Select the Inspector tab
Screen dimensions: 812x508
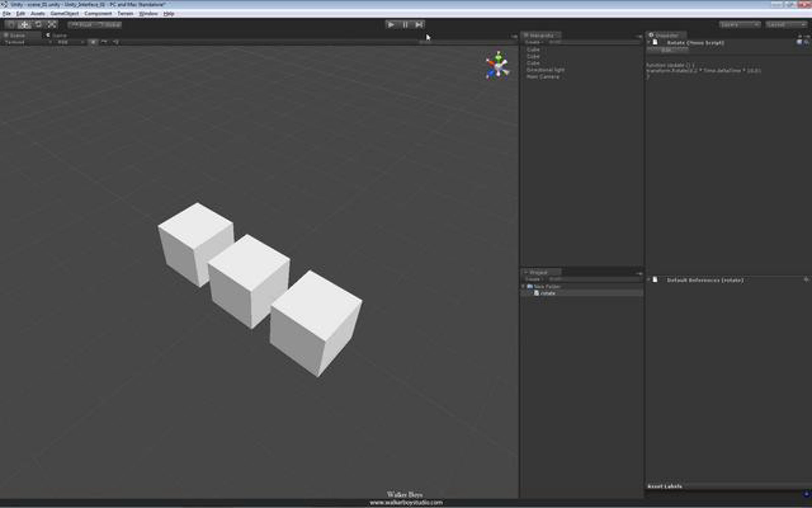point(666,35)
